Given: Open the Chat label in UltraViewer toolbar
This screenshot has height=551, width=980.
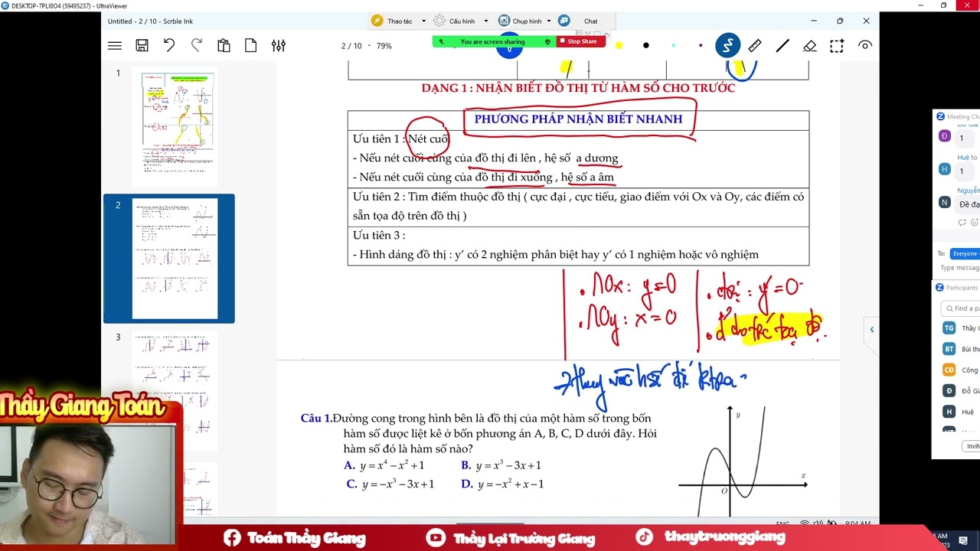Looking at the screenshot, I should (x=591, y=21).
